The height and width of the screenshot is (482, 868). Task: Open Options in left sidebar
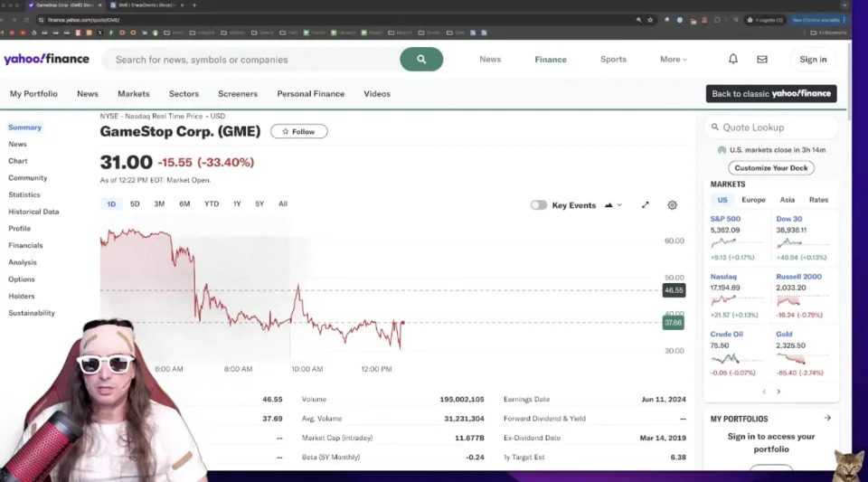pos(22,279)
